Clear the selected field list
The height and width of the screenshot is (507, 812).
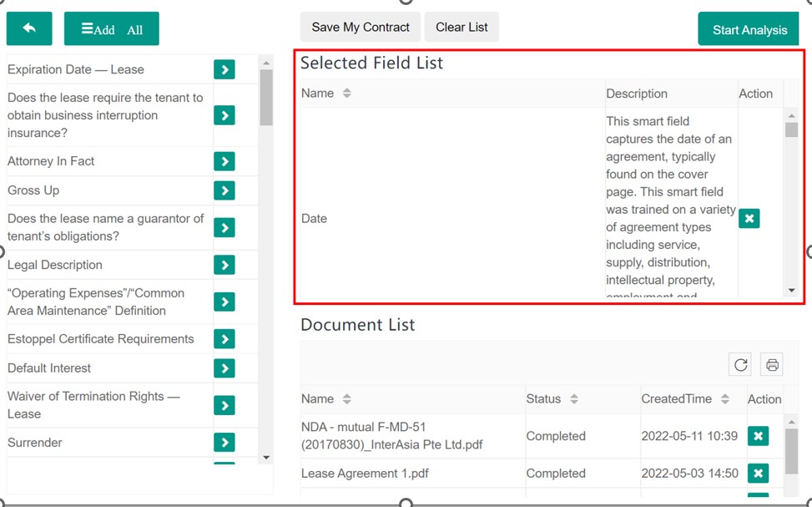point(461,28)
